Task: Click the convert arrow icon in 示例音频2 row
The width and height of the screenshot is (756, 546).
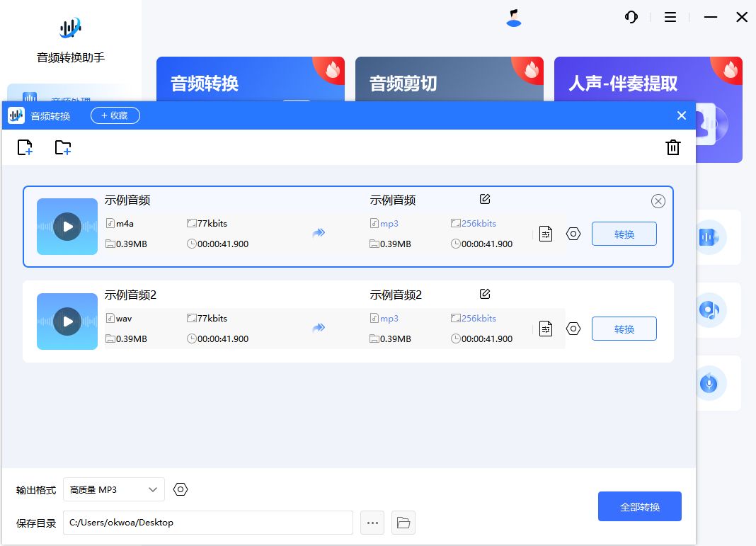Action: 319,328
